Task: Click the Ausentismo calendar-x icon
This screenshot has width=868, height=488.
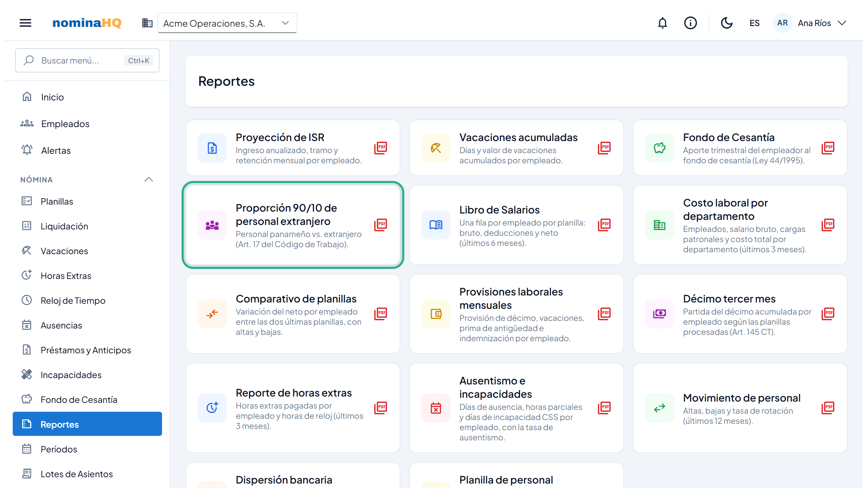Action: (x=436, y=408)
